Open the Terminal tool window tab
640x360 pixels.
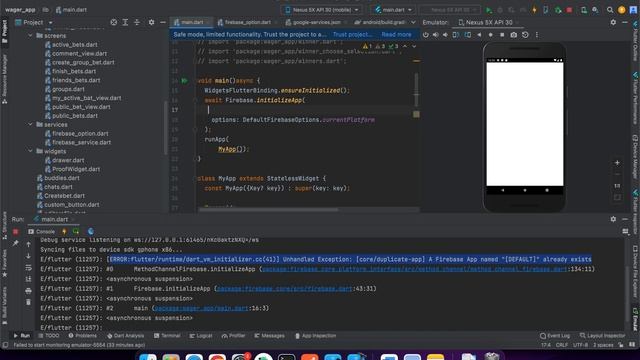point(167,336)
